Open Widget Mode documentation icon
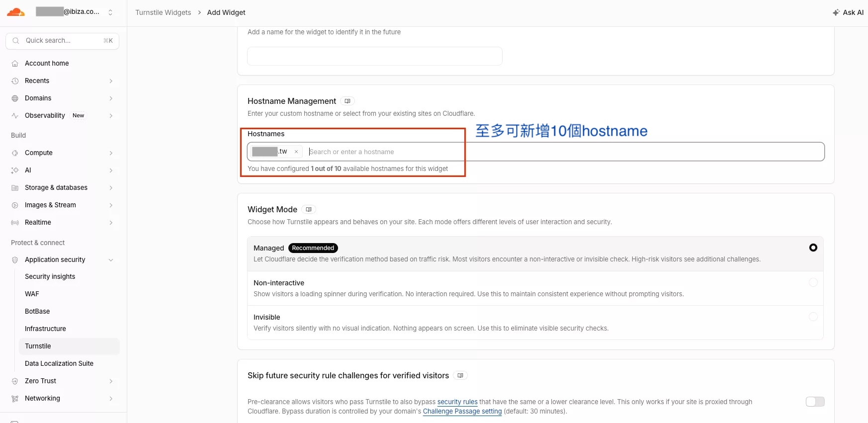The width and height of the screenshot is (868, 423). pyautogui.click(x=309, y=209)
